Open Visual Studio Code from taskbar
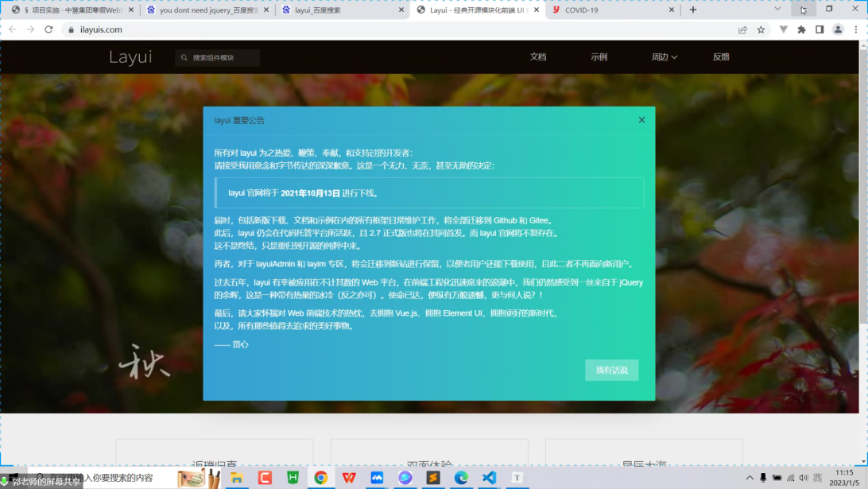 point(490,477)
